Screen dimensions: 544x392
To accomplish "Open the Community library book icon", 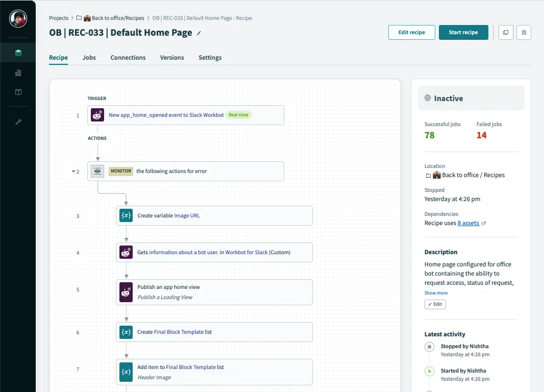I will 18,92.
